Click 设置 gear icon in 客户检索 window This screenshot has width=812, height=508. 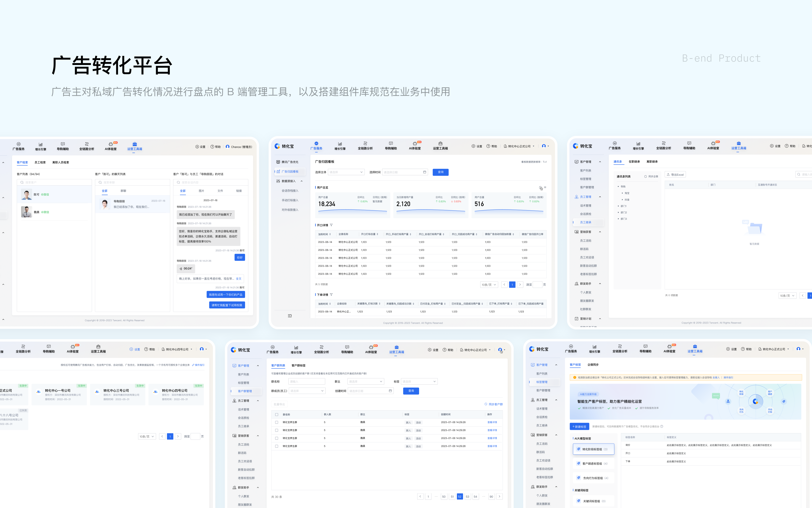tap(197, 147)
